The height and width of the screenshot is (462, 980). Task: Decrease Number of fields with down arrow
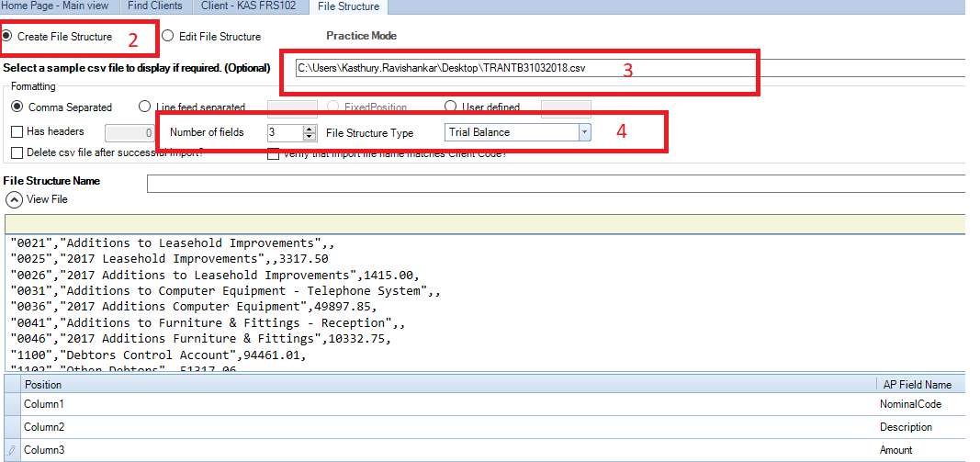pyautogui.click(x=310, y=136)
